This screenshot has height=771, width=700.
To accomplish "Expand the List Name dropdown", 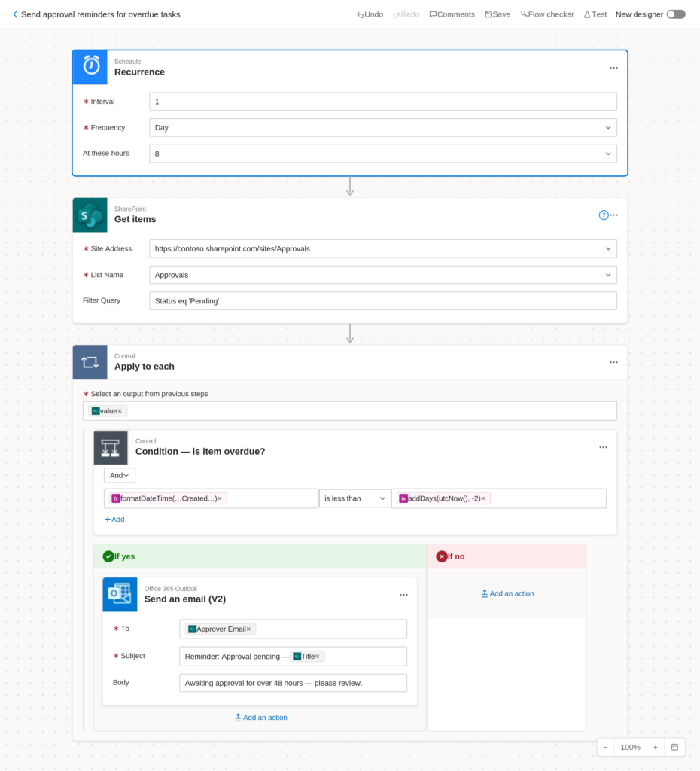I will click(x=608, y=275).
